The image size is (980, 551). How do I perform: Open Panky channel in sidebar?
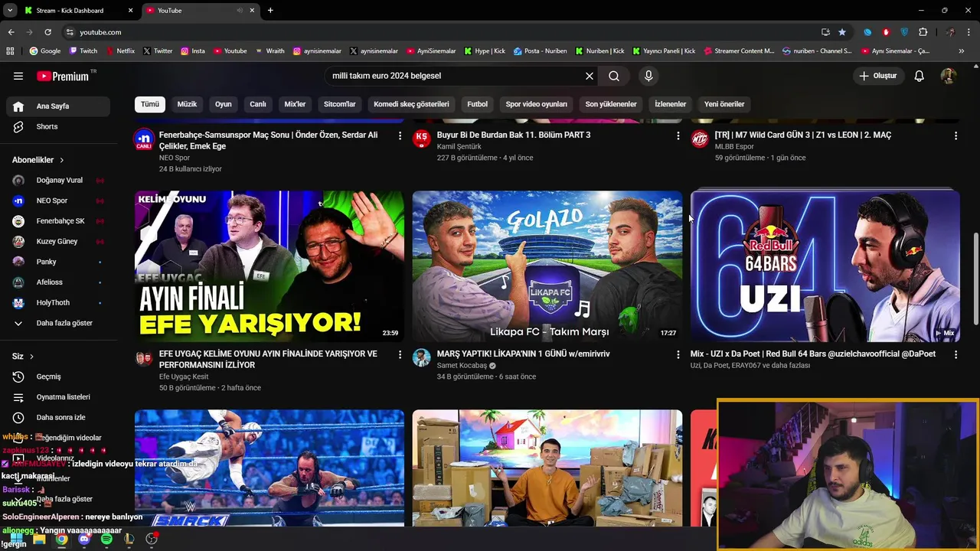[x=58, y=262]
